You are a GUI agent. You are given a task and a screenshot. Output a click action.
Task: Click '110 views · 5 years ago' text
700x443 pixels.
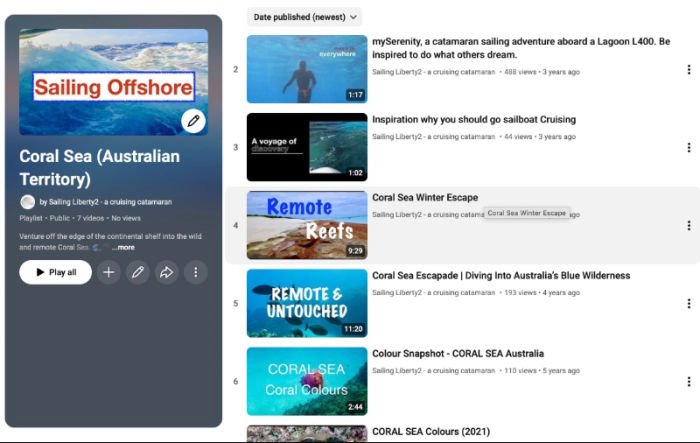click(x=542, y=371)
